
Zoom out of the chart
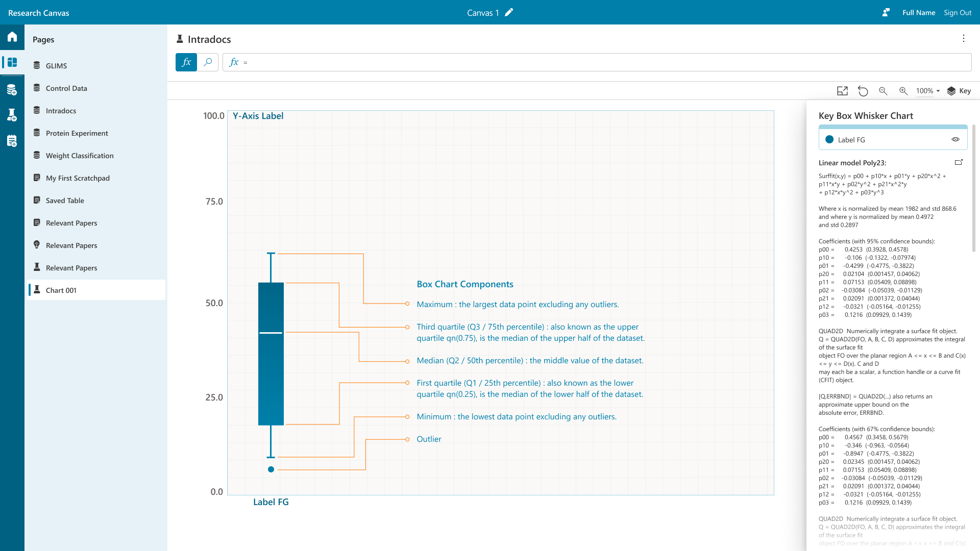[883, 91]
